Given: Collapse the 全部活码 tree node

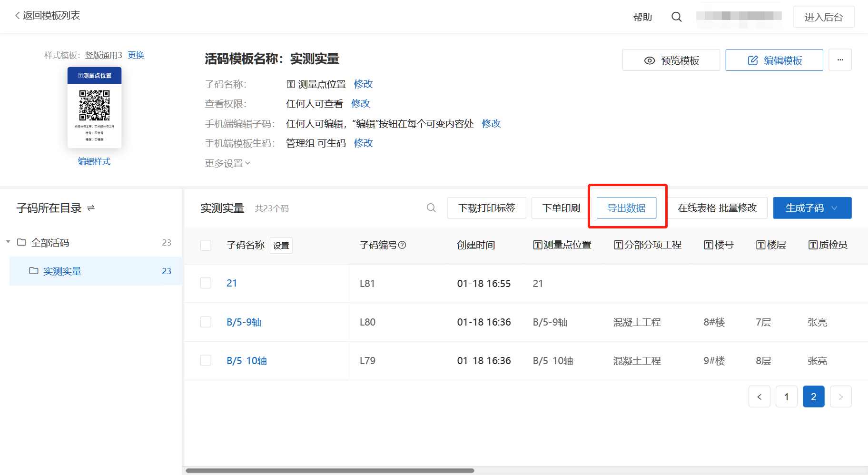Looking at the screenshot, I should tap(8, 242).
